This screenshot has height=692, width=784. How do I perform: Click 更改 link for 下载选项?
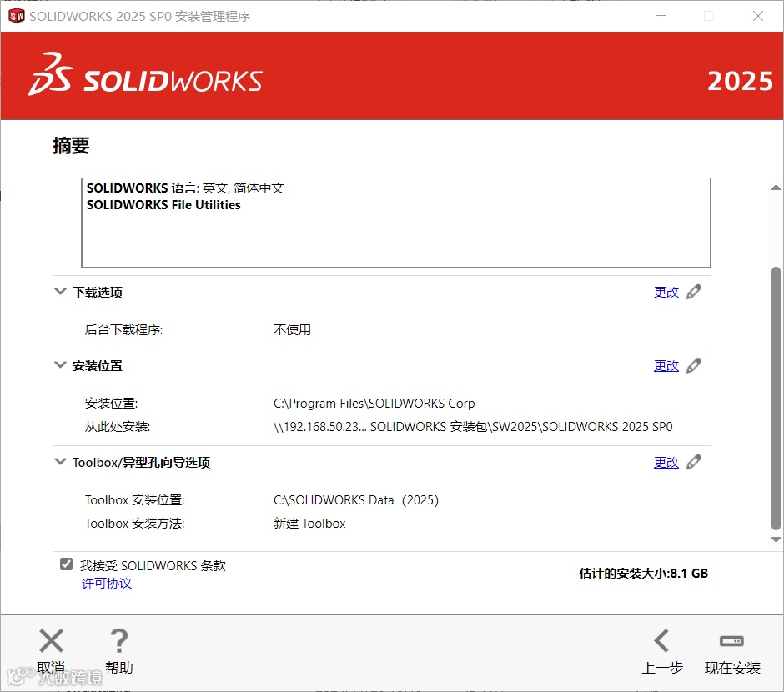coord(666,293)
